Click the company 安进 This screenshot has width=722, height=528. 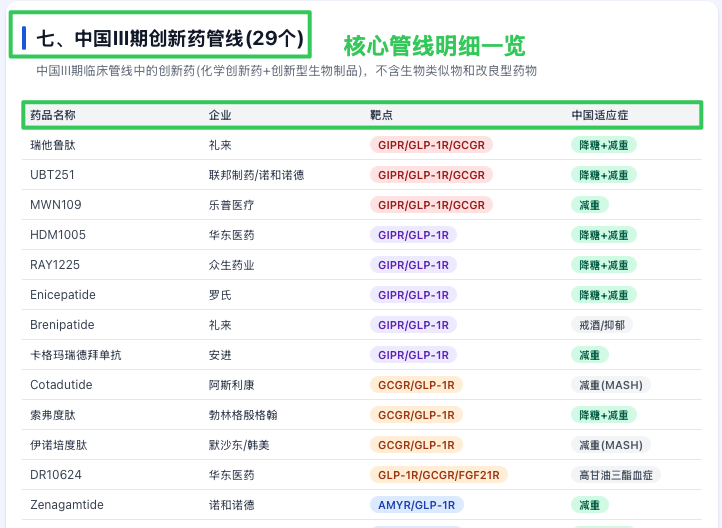click(x=220, y=354)
